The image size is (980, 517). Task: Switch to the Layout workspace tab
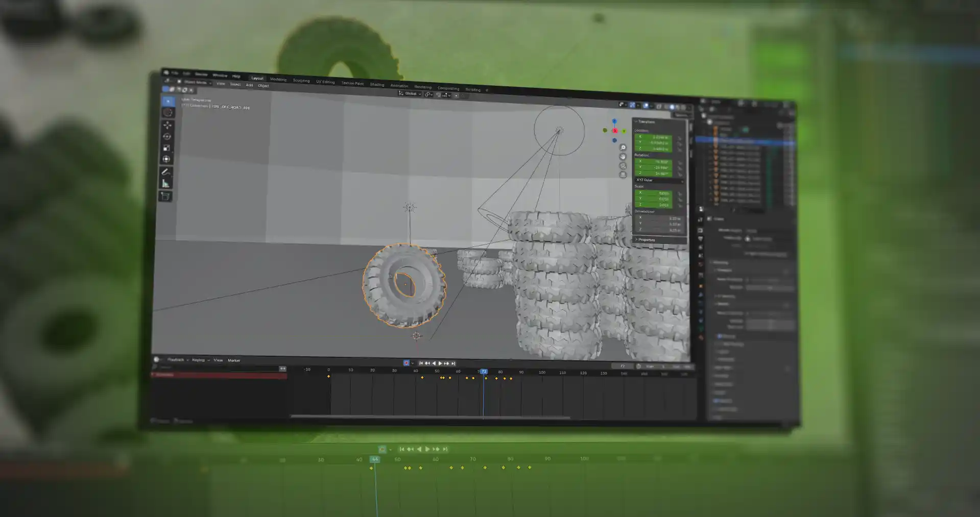tap(257, 78)
